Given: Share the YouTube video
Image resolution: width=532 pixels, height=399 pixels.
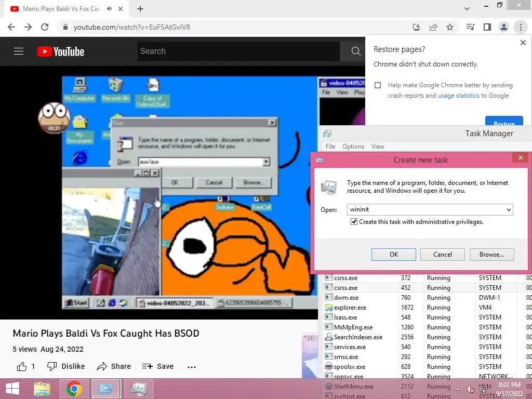Looking at the screenshot, I should pyautogui.click(x=114, y=366).
